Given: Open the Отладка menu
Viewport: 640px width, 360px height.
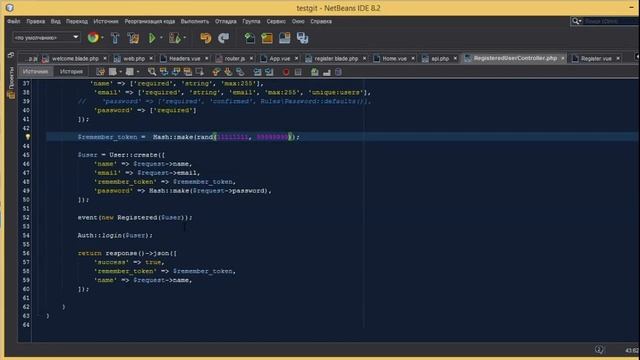Looking at the screenshot, I should [x=225, y=21].
